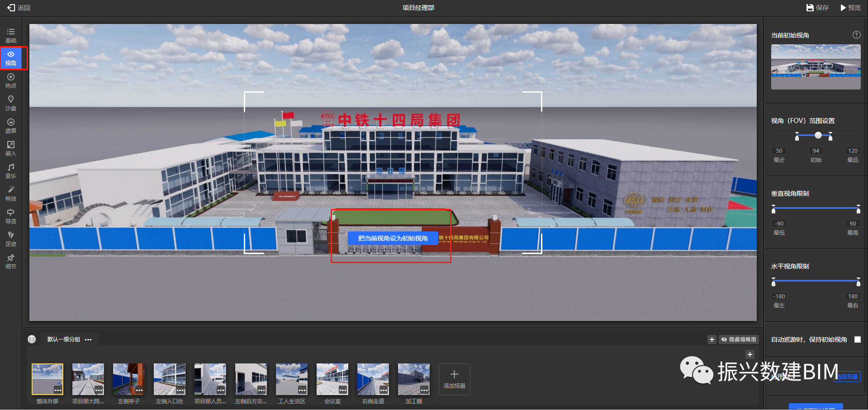Screen dimensions: 868x410
Task: Open the 音乐 (music) sidebar tool
Action: coord(11,171)
